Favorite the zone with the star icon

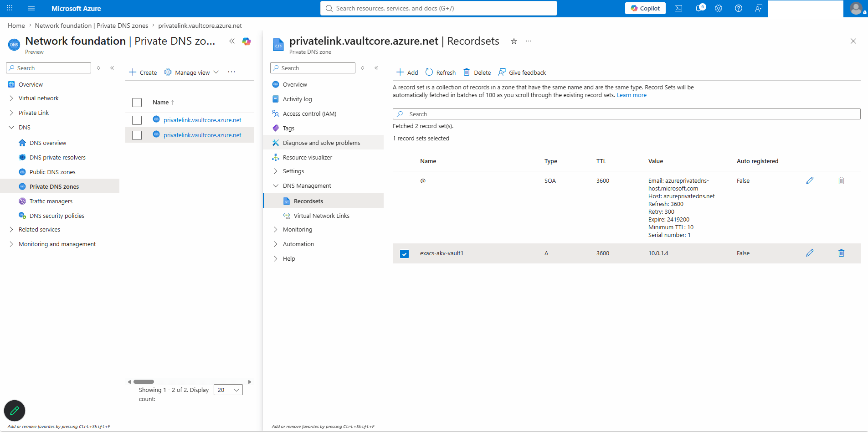coord(514,41)
